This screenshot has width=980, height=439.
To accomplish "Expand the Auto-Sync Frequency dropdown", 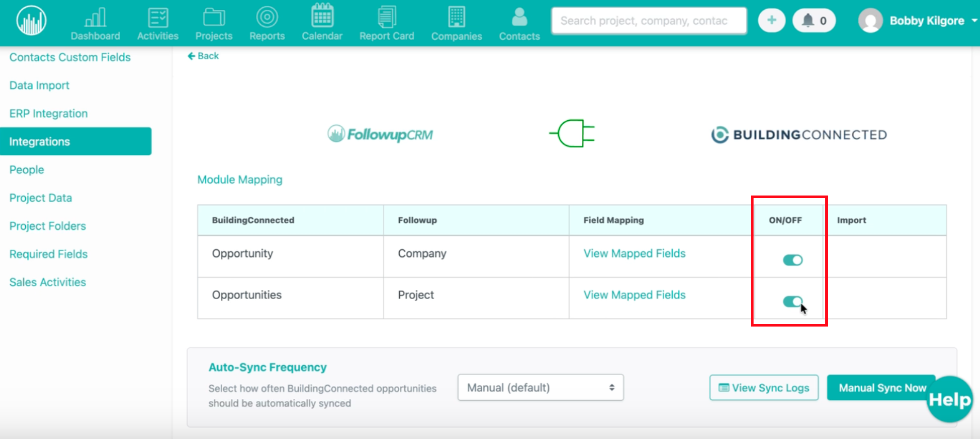I will 541,387.
